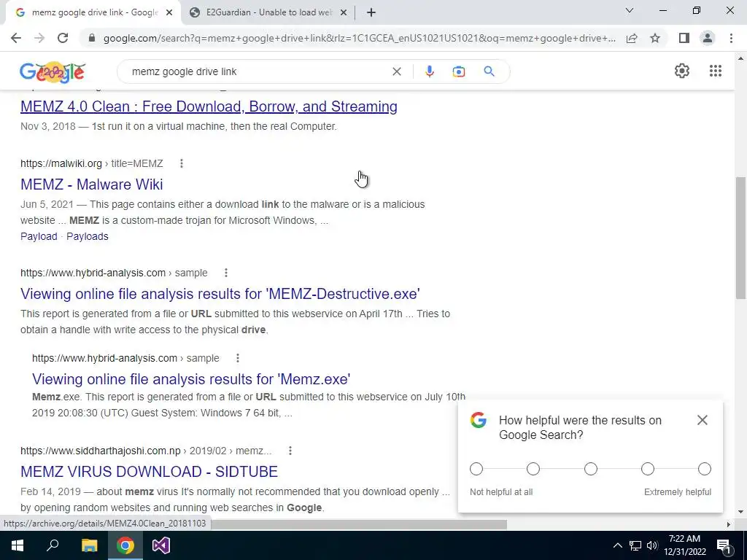Open the tab search chevron
This screenshot has height=560, width=747.
click(x=630, y=10)
